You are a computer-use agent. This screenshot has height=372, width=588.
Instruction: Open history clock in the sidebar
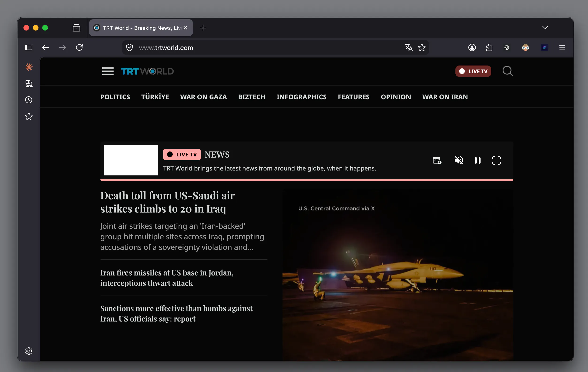click(29, 100)
